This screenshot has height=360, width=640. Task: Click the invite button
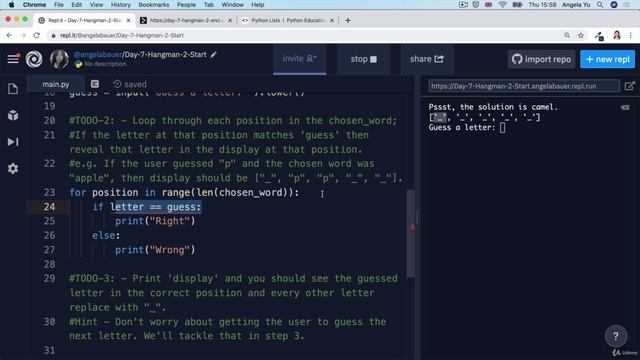point(300,59)
